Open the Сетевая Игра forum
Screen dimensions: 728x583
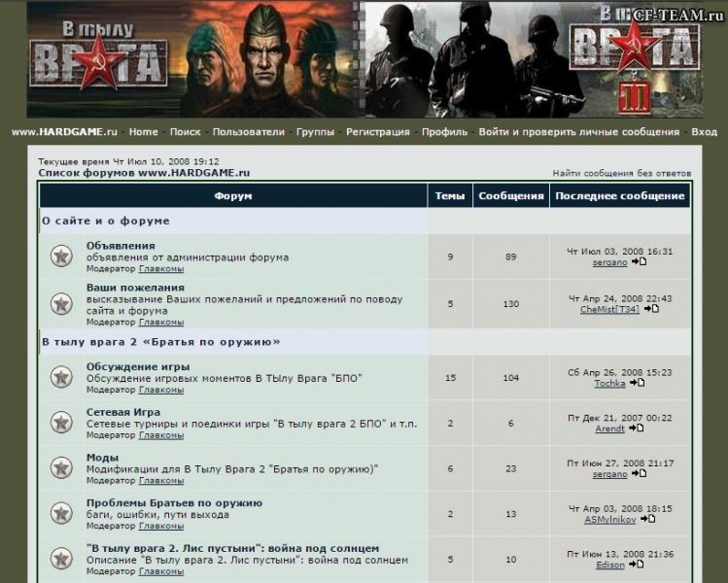click(123, 412)
